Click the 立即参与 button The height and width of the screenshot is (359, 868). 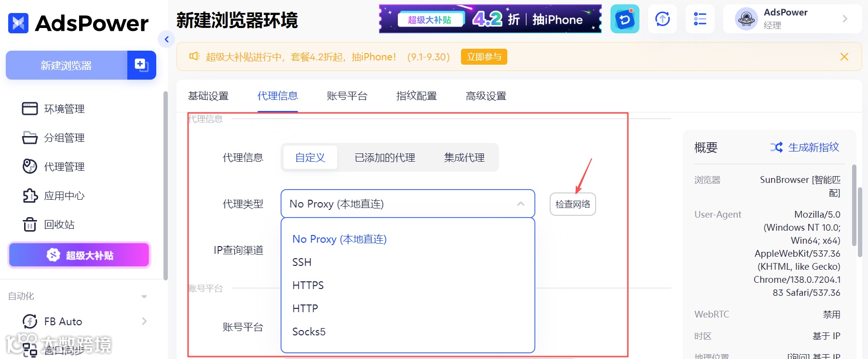484,56
